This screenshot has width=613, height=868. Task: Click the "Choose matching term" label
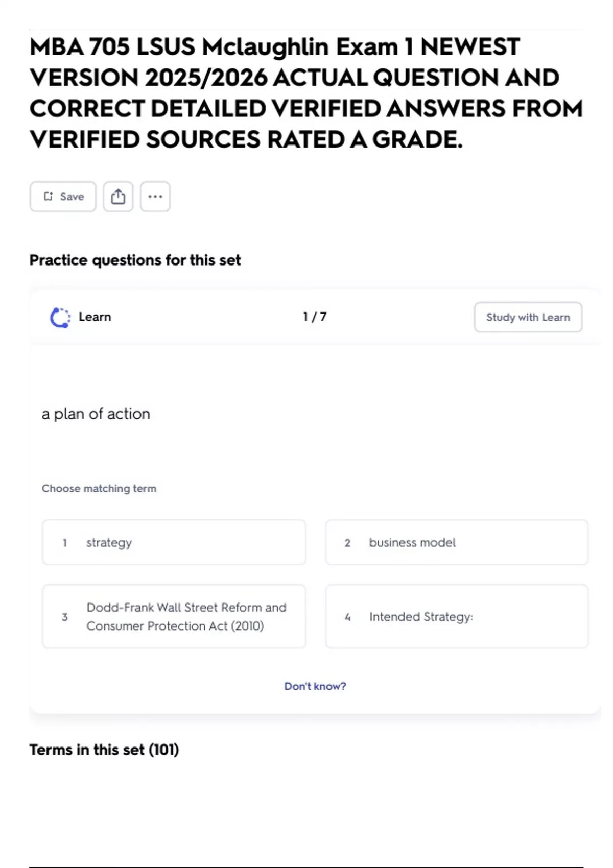point(99,489)
